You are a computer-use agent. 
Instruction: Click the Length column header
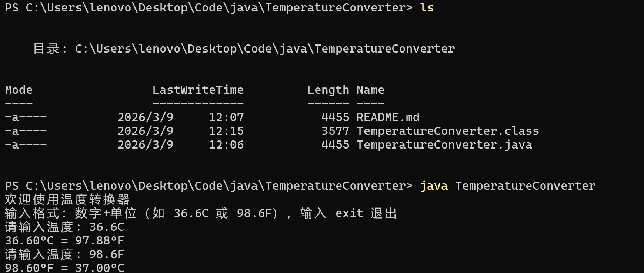coord(328,90)
